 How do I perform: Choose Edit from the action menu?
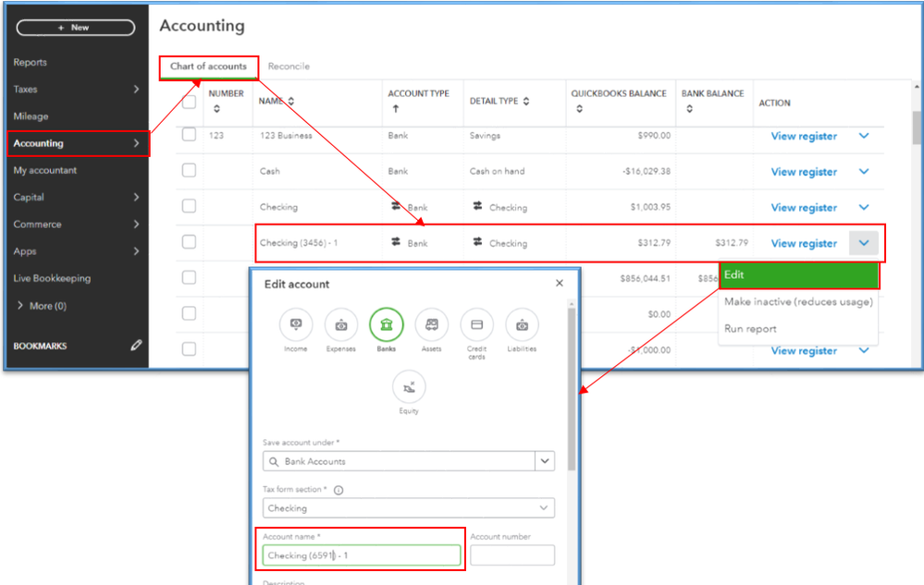coord(799,274)
